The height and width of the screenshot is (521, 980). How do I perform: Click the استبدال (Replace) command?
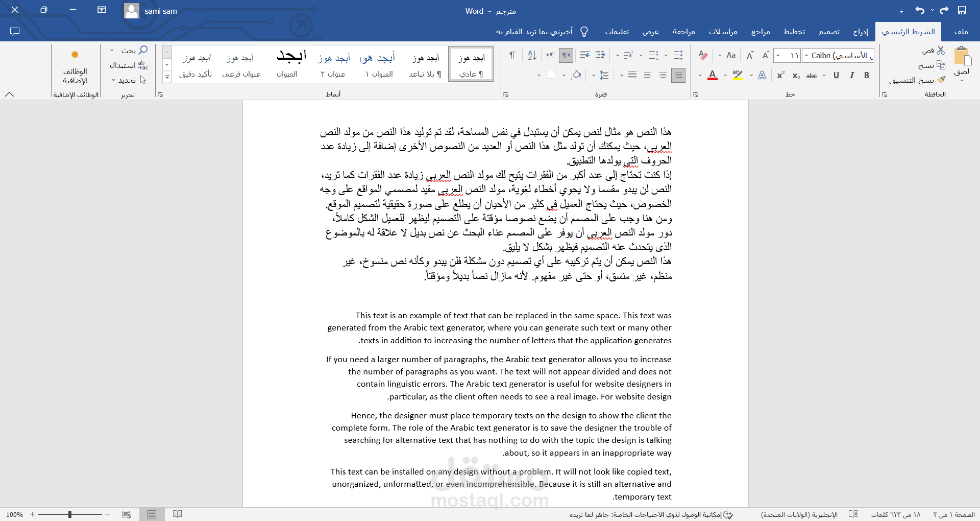pos(128,65)
